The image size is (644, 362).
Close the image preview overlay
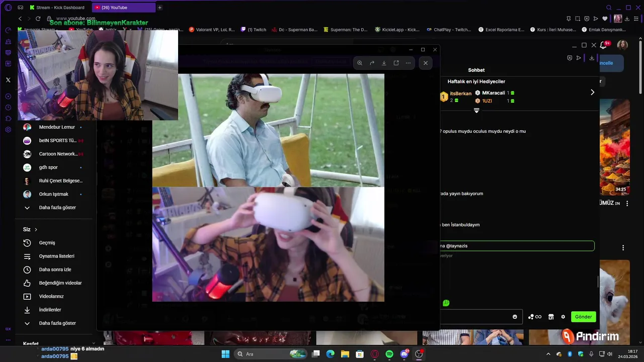tap(426, 63)
